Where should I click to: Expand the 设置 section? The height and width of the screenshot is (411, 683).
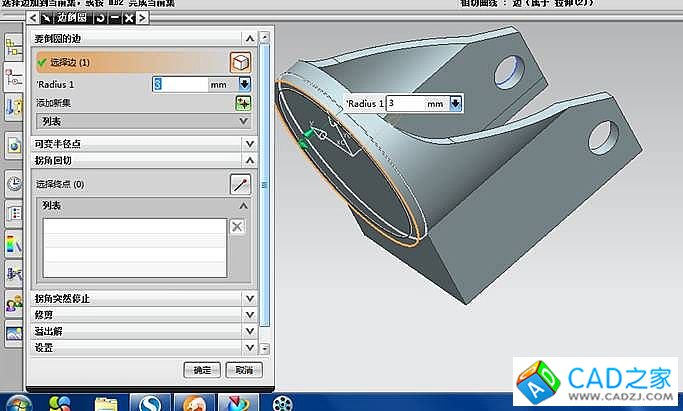click(247, 347)
